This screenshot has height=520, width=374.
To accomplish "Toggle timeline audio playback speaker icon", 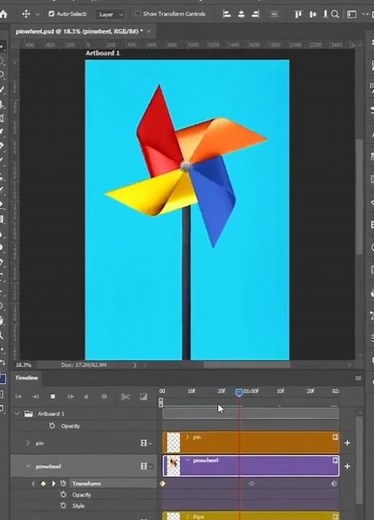I will point(86,397).
